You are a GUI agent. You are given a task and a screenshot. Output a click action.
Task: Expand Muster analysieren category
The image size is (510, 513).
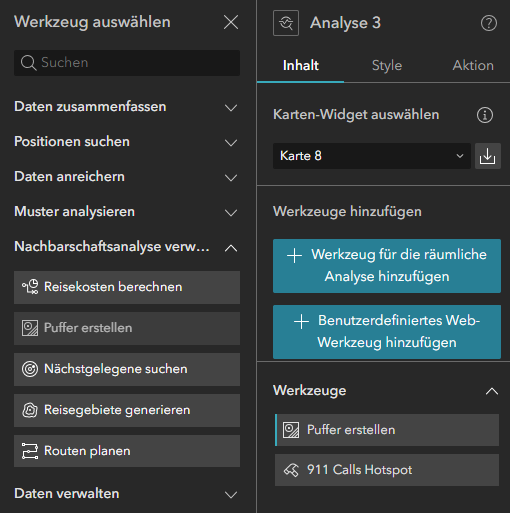231,213
